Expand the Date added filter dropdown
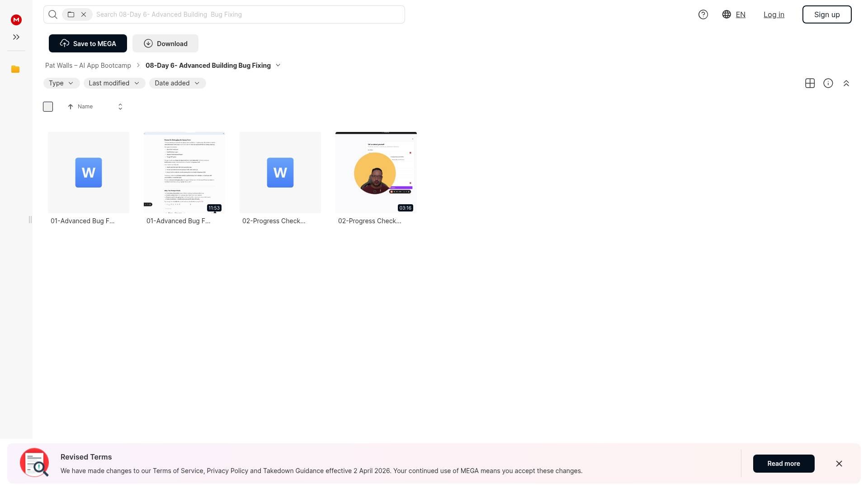 (x=177, y=83)
